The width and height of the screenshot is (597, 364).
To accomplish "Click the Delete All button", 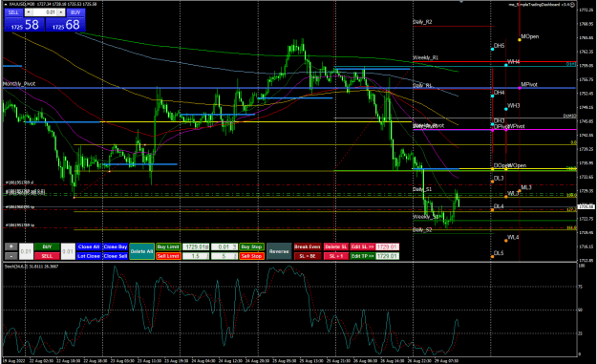I will (141, 251).
